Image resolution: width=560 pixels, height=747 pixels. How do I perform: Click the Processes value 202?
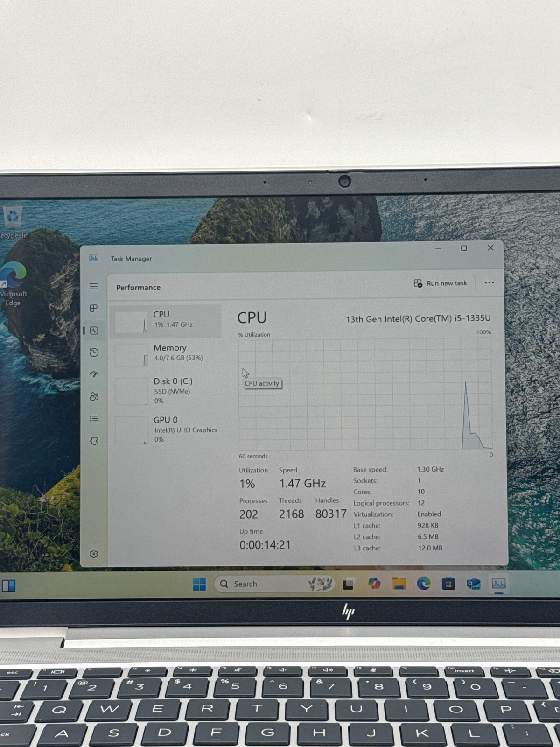249,514
